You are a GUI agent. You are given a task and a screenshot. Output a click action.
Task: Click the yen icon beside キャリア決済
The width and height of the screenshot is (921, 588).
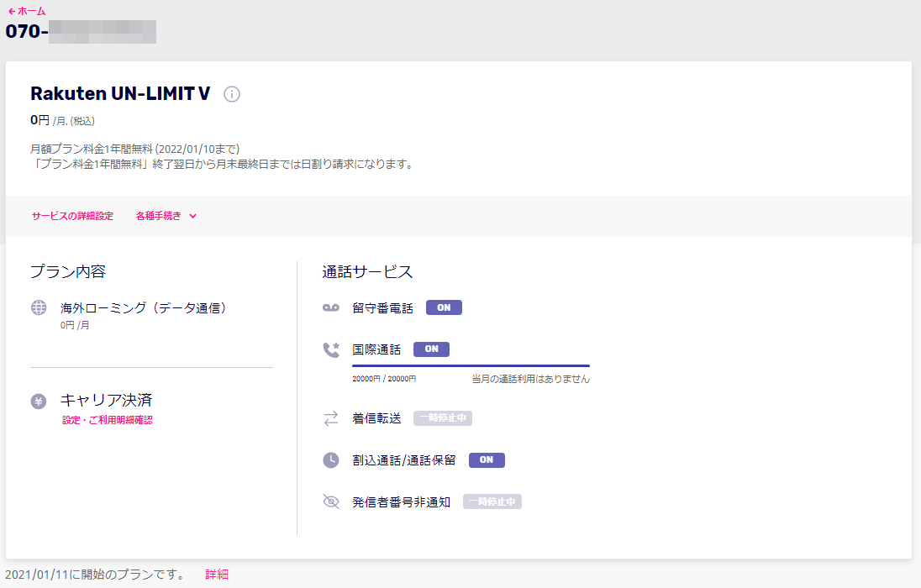[39, 402]
